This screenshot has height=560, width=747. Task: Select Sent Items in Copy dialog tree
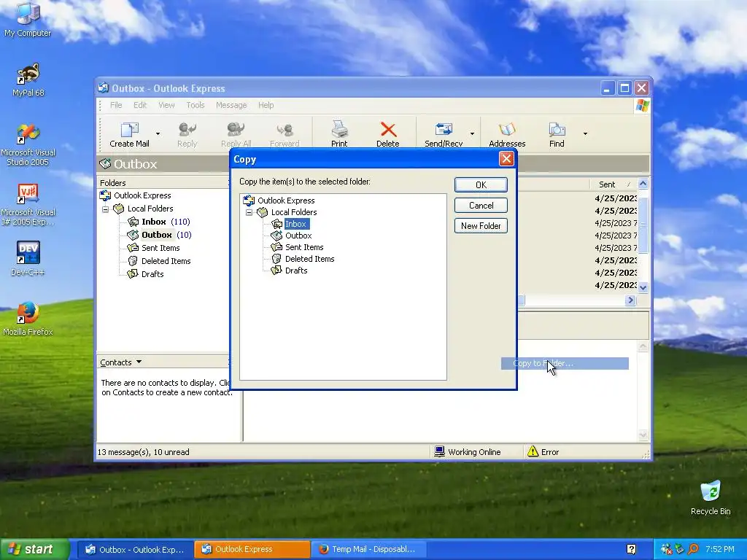point(304,247)
